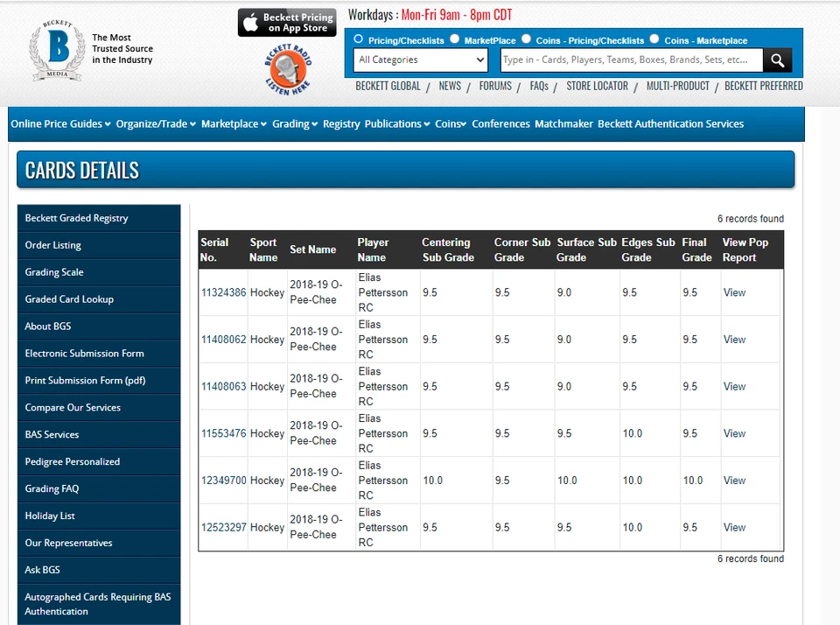Select Coins - Pricing/Checklists radio option
Image resolution: width=840 pixels, height=625 pixels.
pos(526,39)
